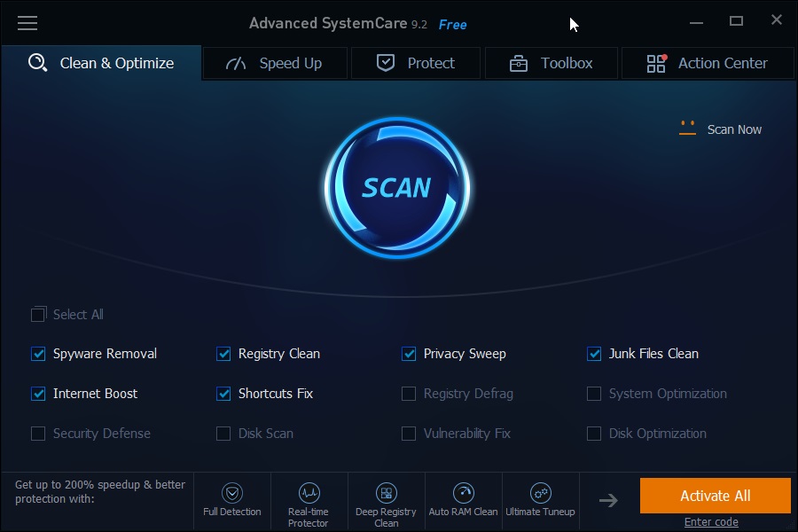Viewport: 798px width, 532px height.
Task: Enable the Select All checkbox
Action: pos(38,314)
